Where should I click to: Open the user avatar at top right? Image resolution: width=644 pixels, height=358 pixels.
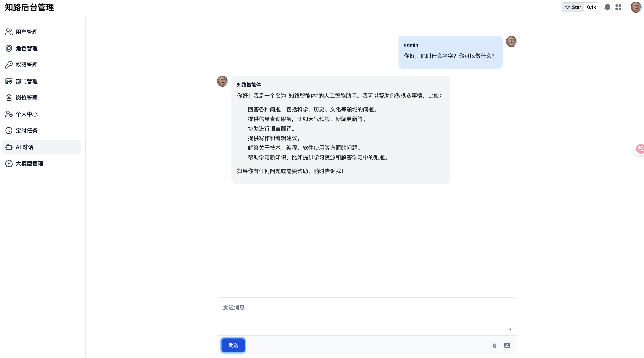coord(636,7)
